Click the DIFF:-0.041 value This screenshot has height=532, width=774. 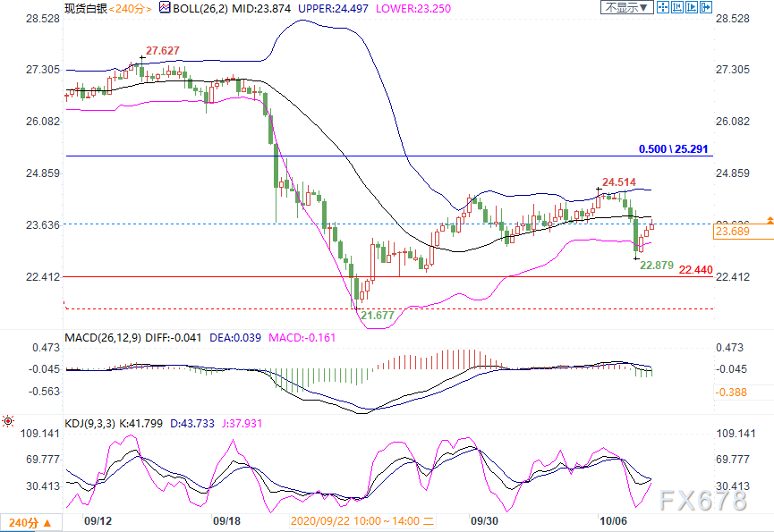(174, 338)
